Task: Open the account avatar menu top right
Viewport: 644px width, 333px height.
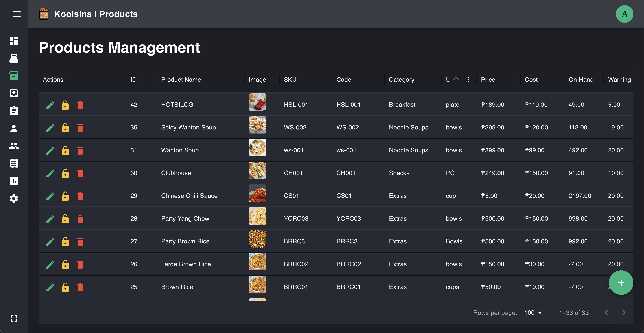Action: pyautogui.click(x=624, y=14)
